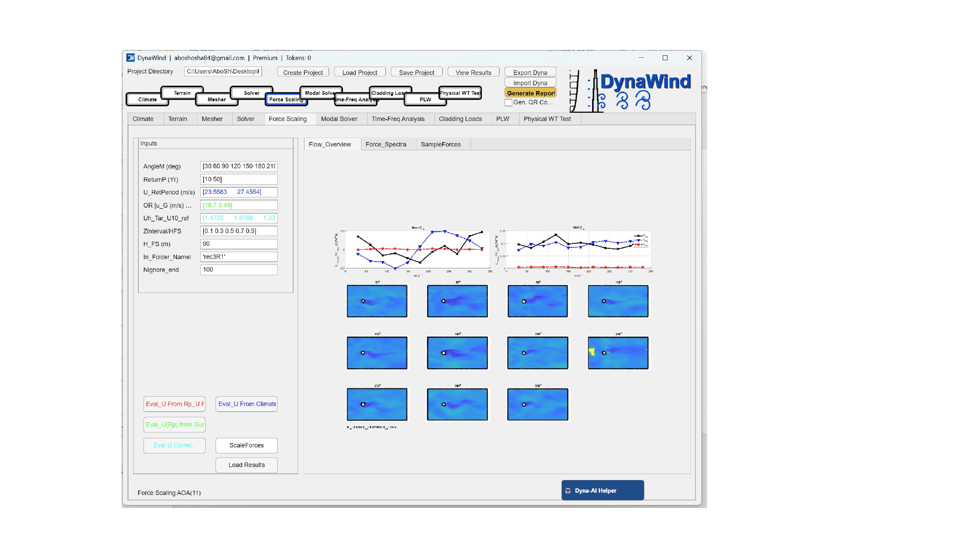Viewport: 980px width, 551px height.
Task: Click the Mean coefficient line plot
Action: click(x=417, y=250)
